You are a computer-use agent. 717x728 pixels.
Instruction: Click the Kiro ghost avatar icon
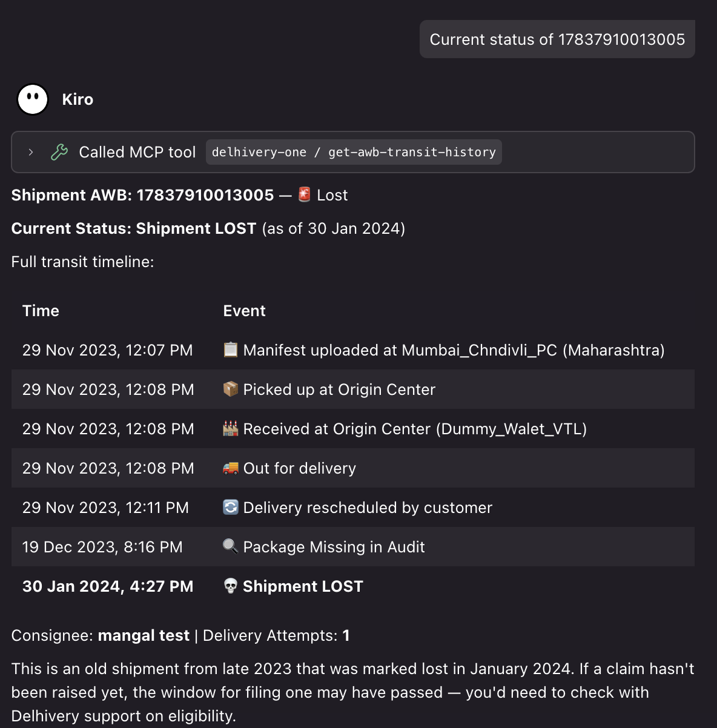pos(33,99)
